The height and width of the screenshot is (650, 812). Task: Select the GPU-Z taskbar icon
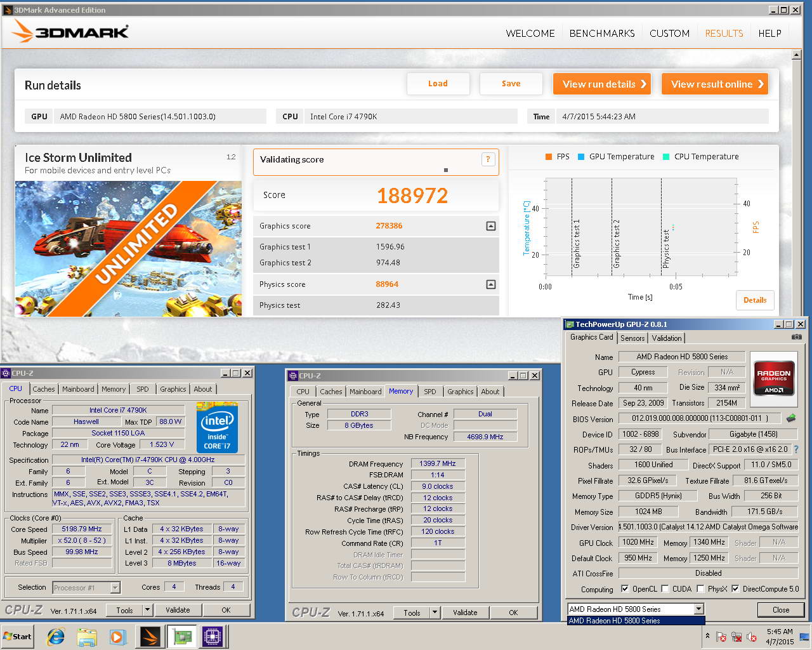click(183, 637)
